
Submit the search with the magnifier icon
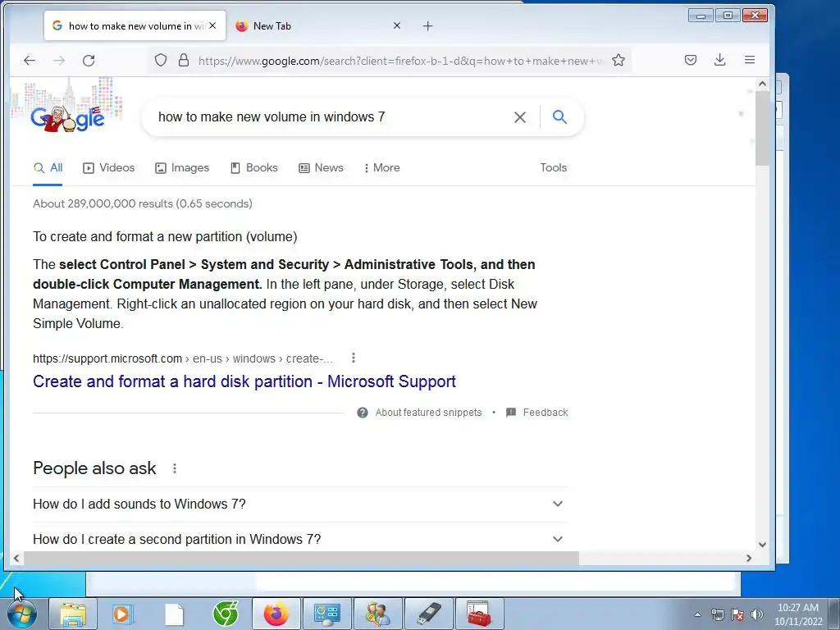559,116
